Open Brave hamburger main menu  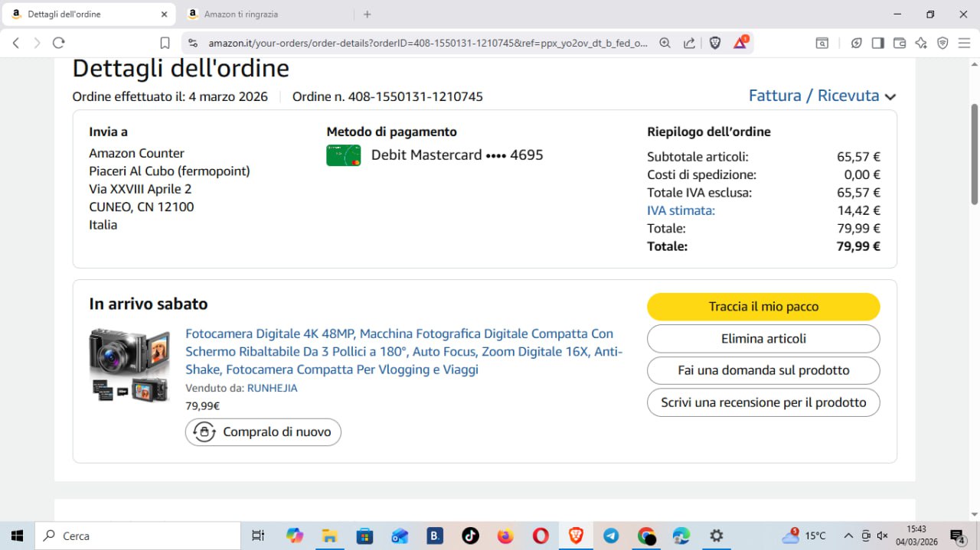pos(964,43)
